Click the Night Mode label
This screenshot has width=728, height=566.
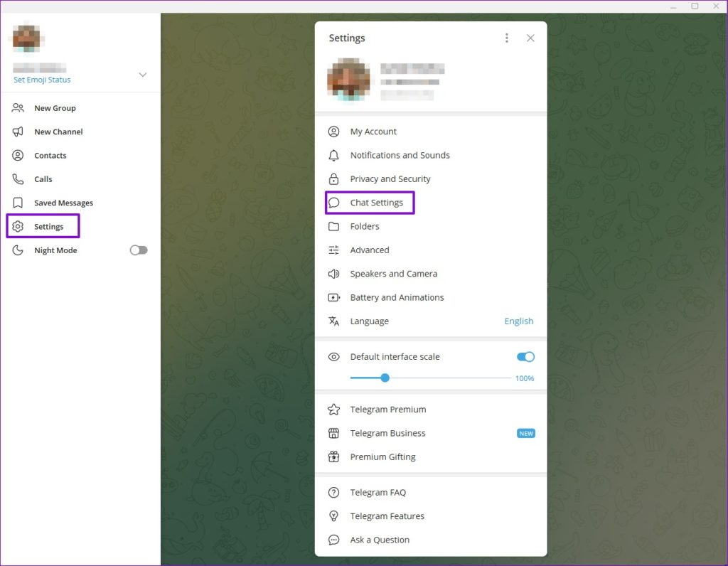[55, 250]
